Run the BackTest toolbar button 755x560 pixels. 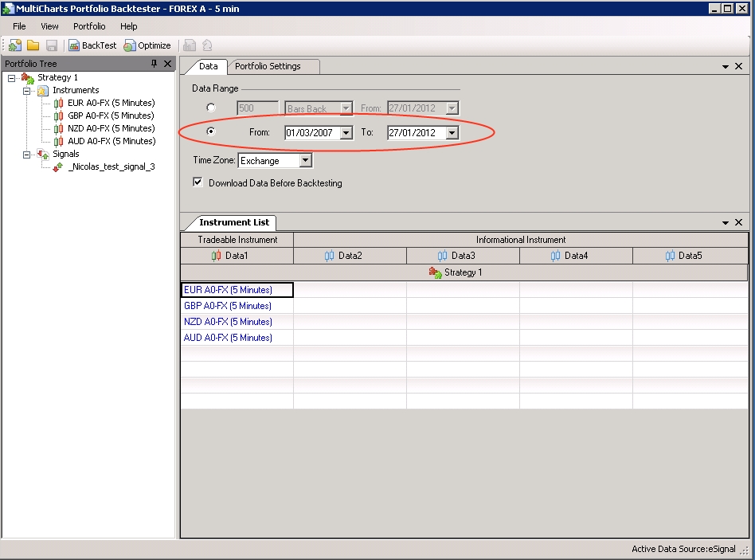[92, 45]
